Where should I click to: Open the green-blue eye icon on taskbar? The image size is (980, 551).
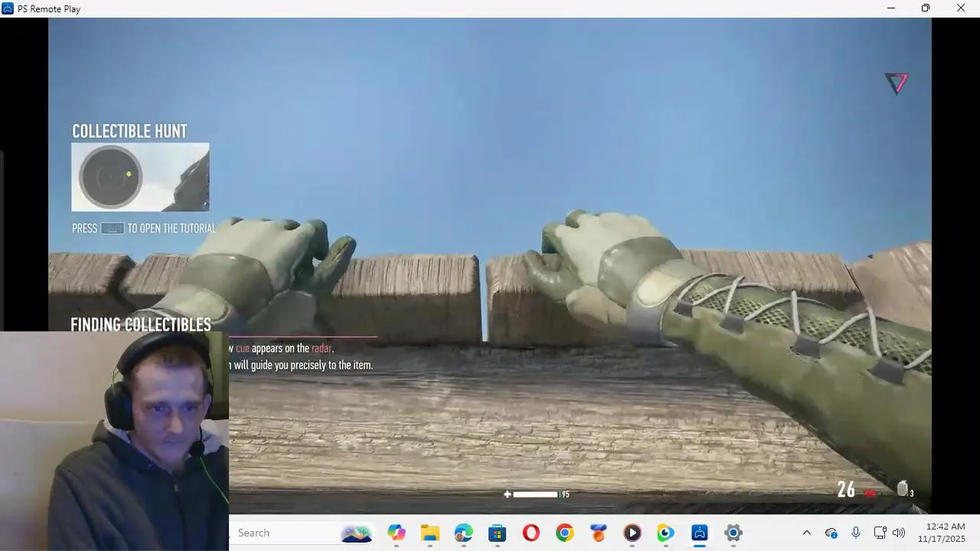click(x=665, y=533)
